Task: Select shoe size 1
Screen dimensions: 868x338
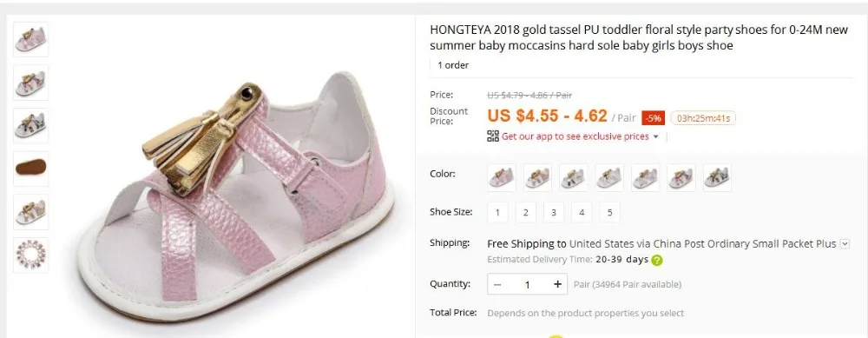Action: pos(497,212)
